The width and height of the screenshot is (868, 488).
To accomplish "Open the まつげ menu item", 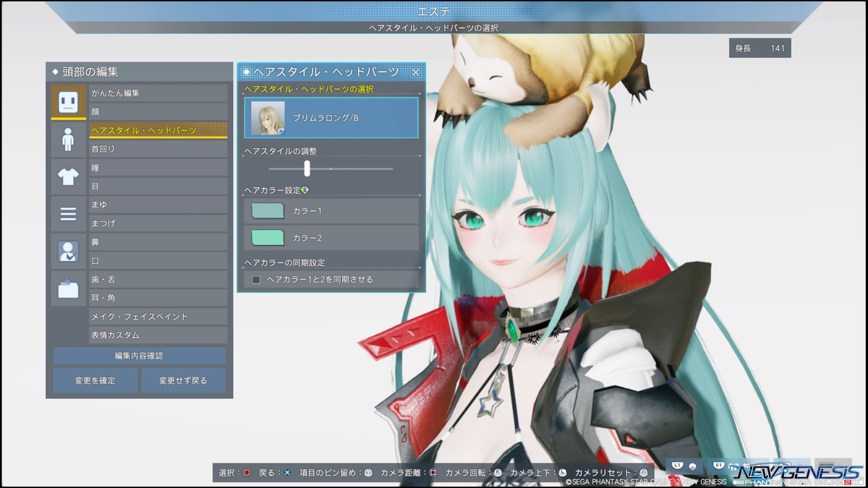I will coord(158,224).
